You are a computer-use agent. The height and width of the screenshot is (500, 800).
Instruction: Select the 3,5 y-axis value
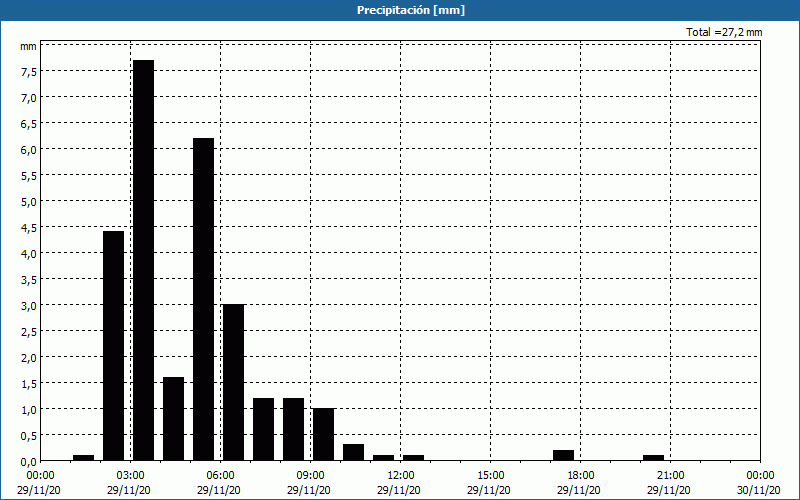29,280
